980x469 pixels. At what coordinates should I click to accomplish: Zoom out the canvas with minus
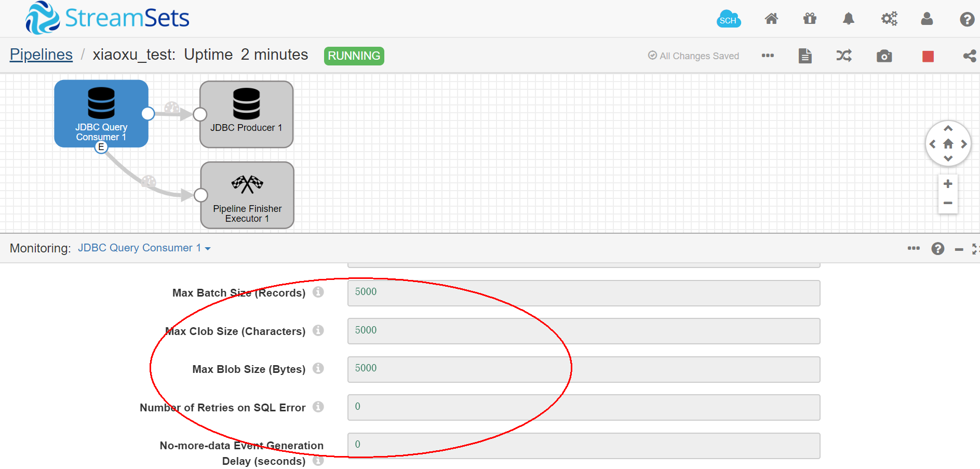(948, 203)
